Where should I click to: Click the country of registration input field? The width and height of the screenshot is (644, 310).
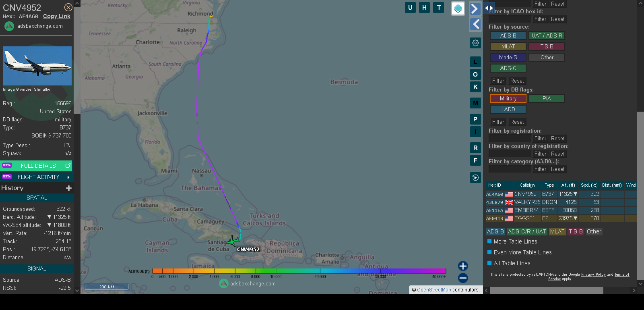point(510,154)
